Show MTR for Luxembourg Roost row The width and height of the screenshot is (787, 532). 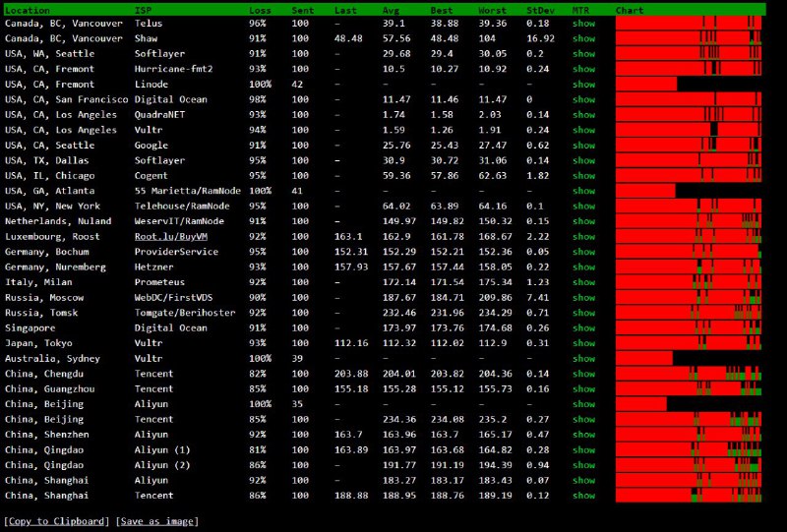583,236
